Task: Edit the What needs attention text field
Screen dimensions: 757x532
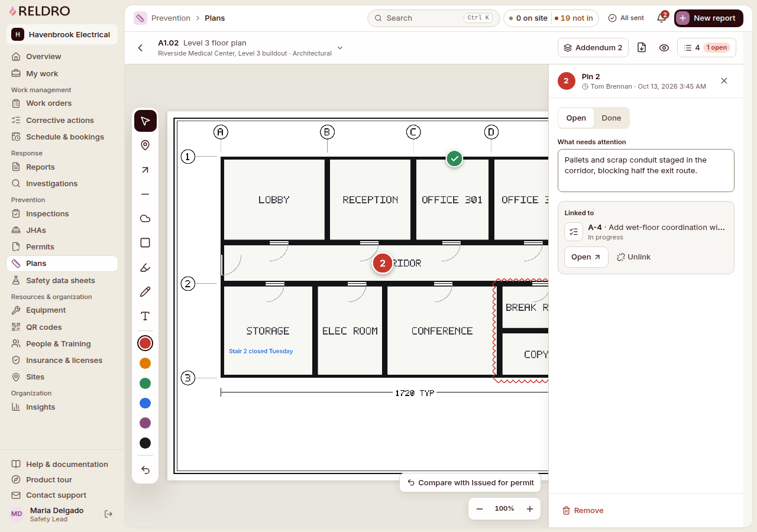Action: point(646,170)
